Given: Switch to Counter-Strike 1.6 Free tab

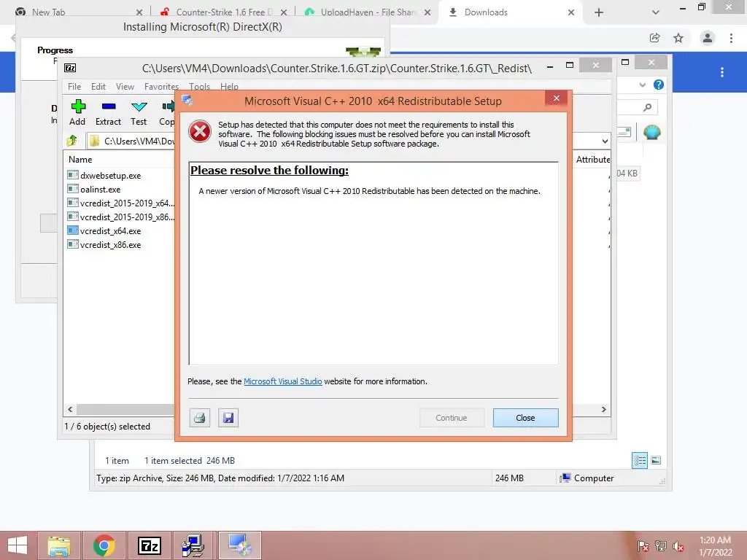Looking at the screenshot, I should 224,12.
